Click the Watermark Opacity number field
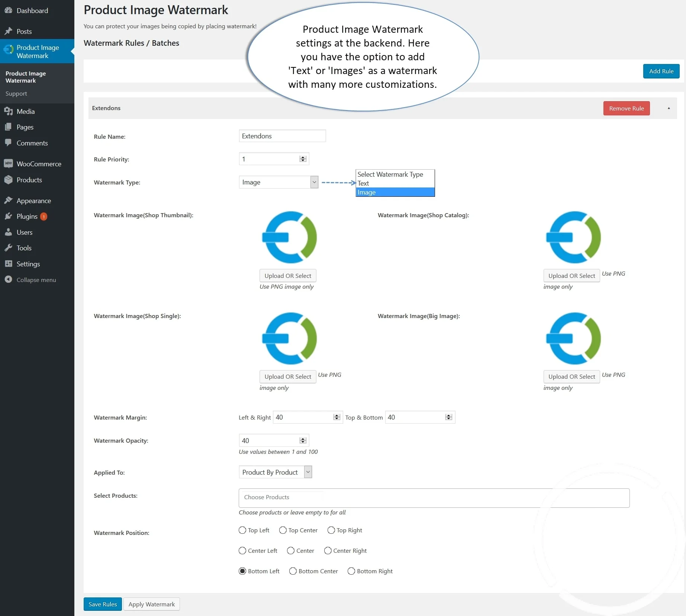Screen dimensions: 686x616 point(270,440)
